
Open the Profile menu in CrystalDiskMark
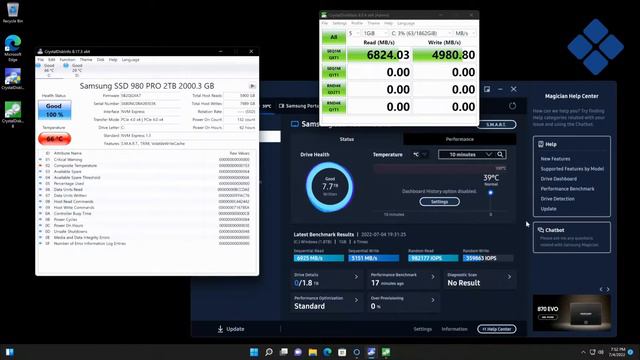click(357, 23)
